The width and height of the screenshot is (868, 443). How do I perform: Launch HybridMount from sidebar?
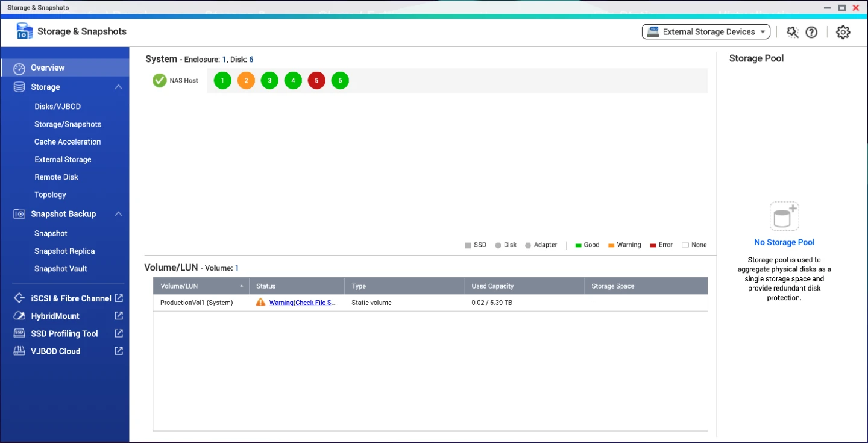[55, 315]
